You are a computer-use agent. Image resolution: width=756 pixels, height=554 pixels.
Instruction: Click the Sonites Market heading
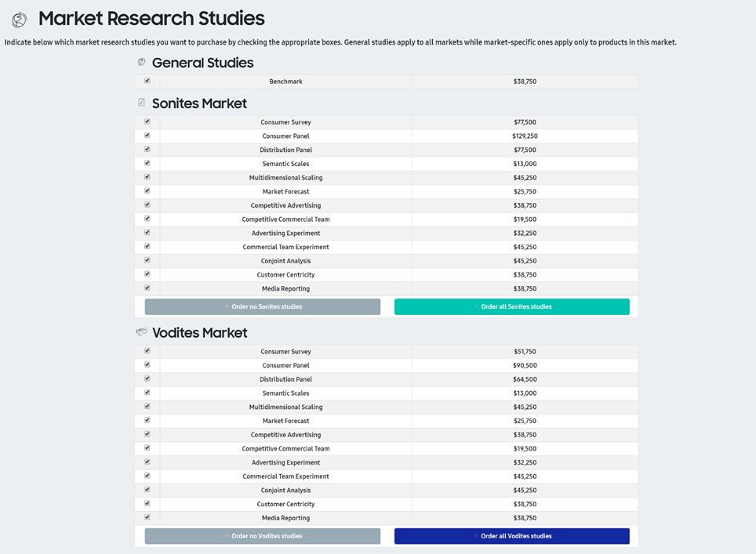(199, 103)
